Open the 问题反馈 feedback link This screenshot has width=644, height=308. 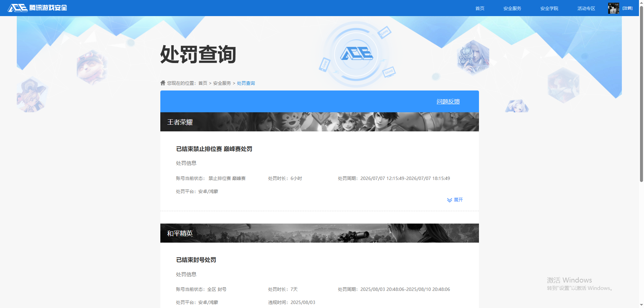(x=448, y=102)
